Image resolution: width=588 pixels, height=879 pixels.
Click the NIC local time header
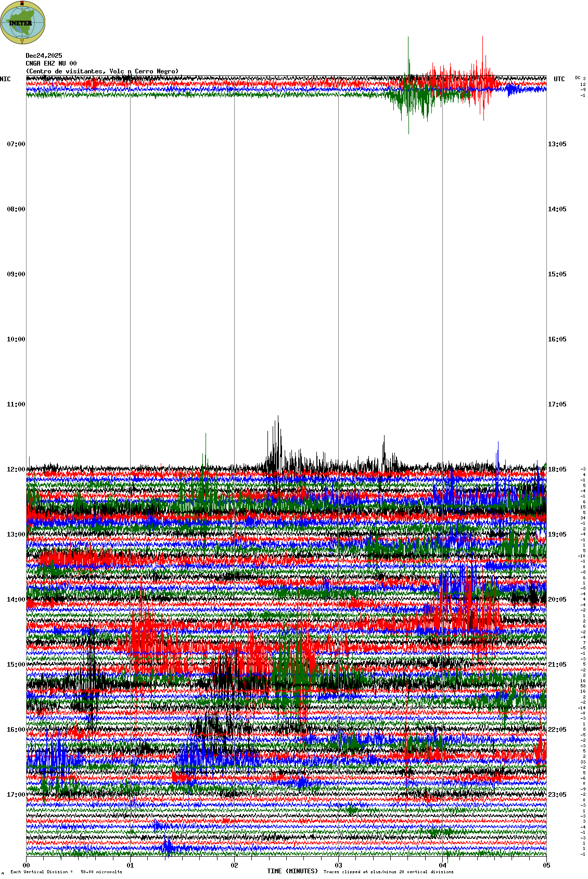pos(5,79)
